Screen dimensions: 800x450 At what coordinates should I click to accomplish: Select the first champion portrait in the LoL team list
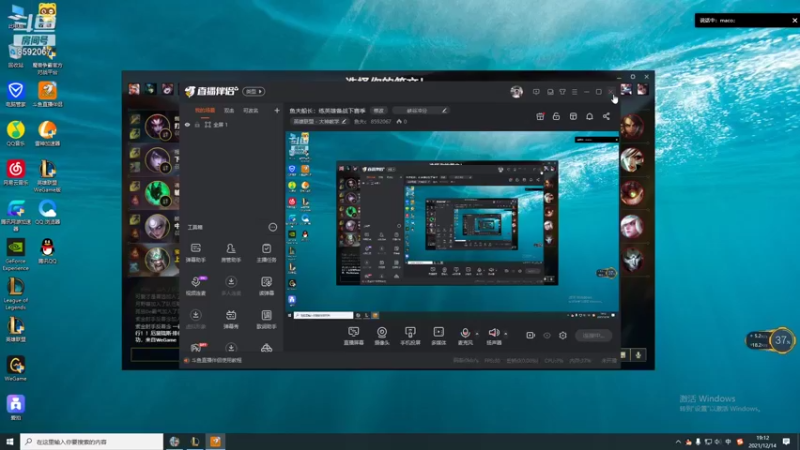click(x=157, y=126)
